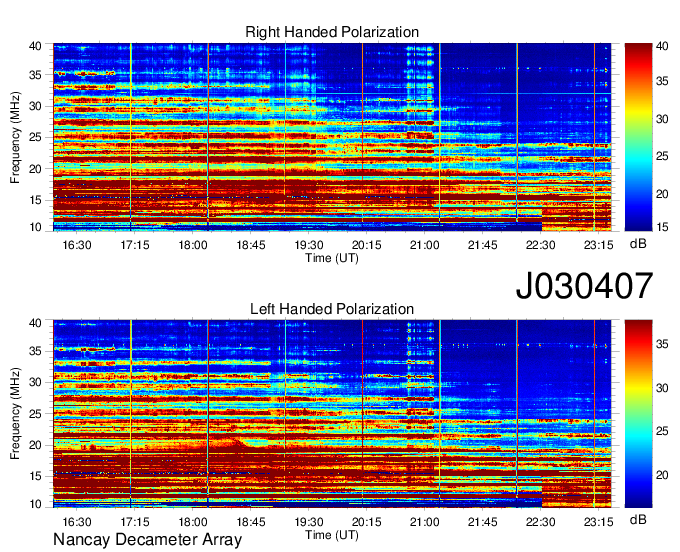Click the dB unit label under bottom color bar

tap(638, 520)
